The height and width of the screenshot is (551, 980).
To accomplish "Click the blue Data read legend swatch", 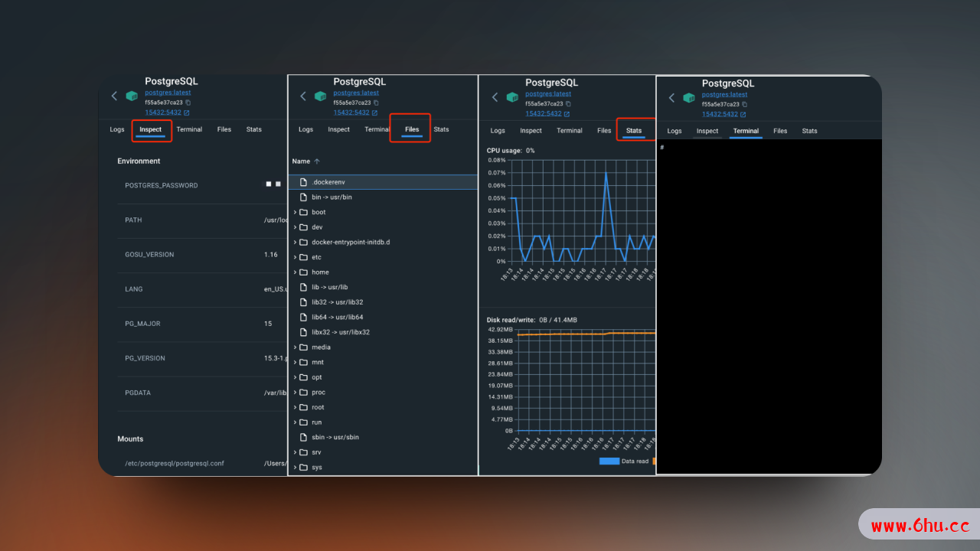I will 609,461.
